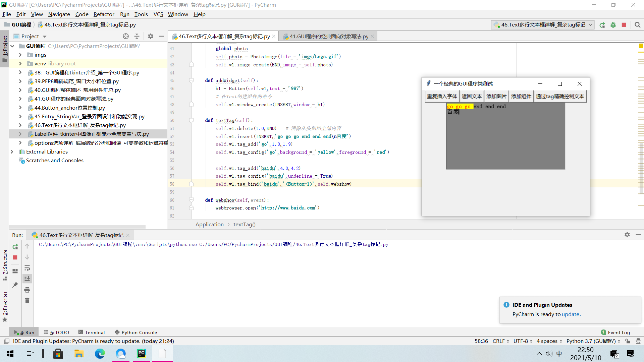Open the run configuration dropdown
Screen dimensions: 644x362
coord(542,25)
